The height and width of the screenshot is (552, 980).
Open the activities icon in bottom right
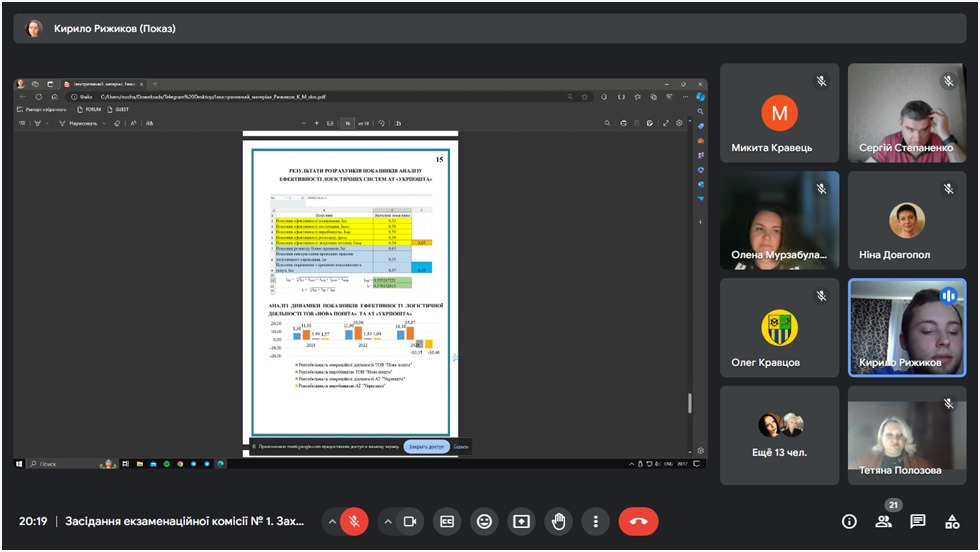(x=951, y=521)
